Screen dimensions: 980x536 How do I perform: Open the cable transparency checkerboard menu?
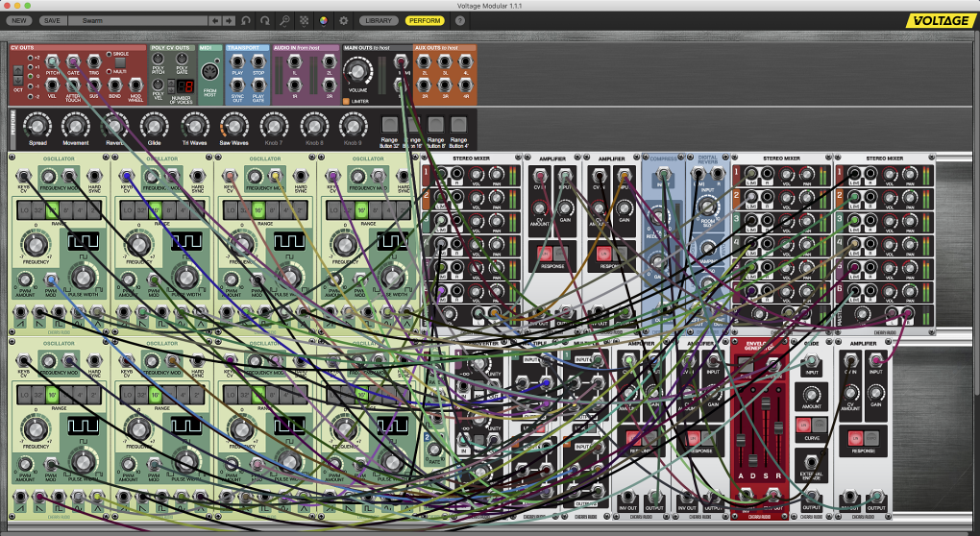(x=304, y=20)
